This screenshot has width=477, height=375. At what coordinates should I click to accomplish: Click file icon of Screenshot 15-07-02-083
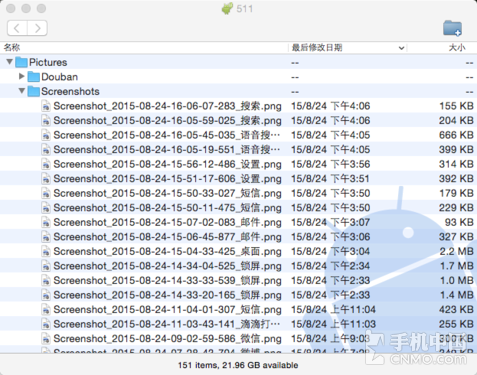[x=46, y=222]
